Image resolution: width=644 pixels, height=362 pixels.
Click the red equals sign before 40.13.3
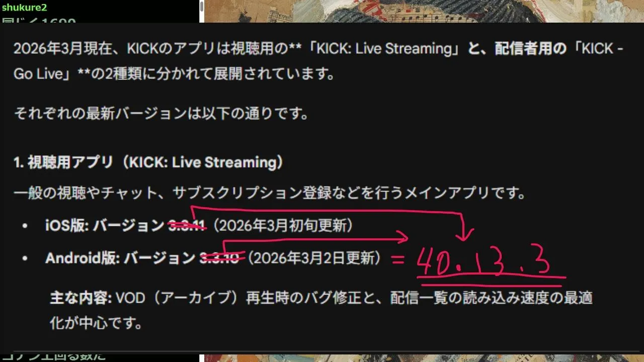click(398, 259)
